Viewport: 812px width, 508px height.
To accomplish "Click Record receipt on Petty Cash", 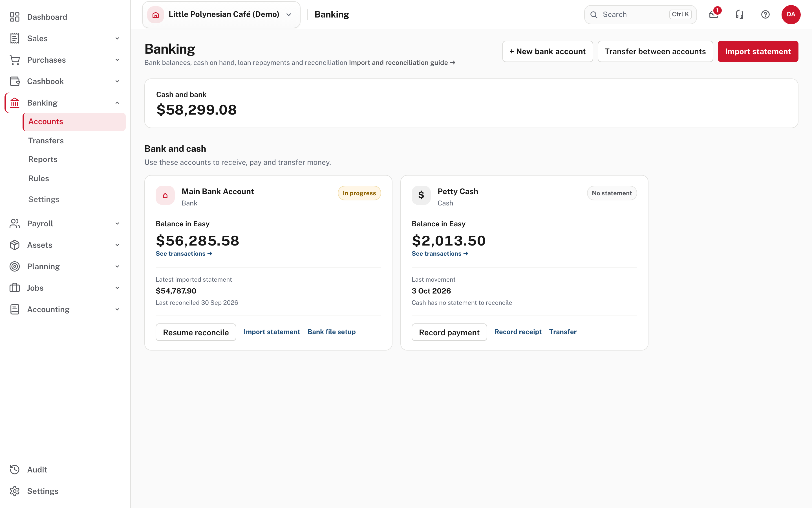I will [518, 332].
